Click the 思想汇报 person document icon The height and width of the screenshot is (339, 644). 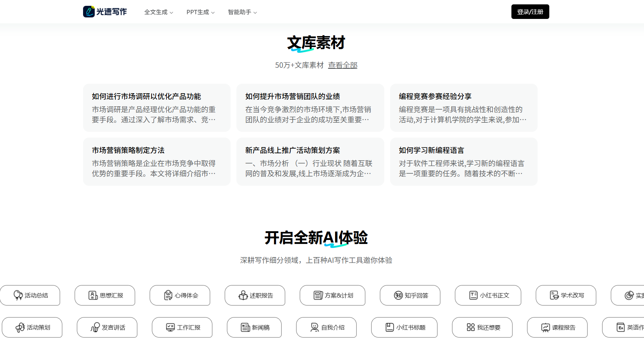point(93,295)
